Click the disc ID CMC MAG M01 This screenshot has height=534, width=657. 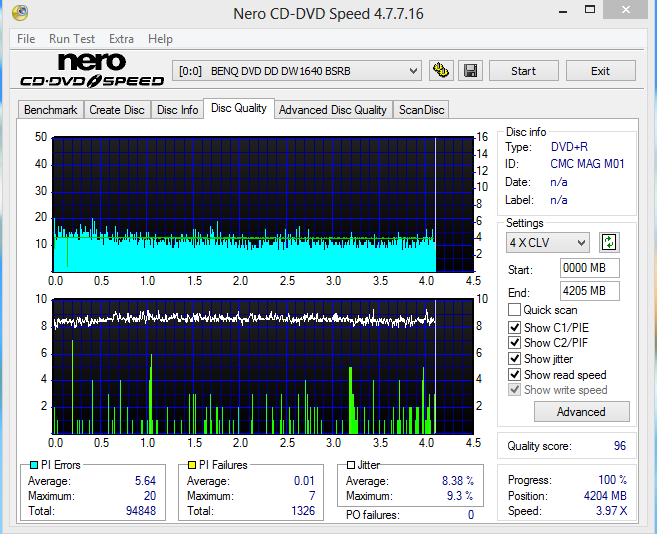[x=587, y=164]
